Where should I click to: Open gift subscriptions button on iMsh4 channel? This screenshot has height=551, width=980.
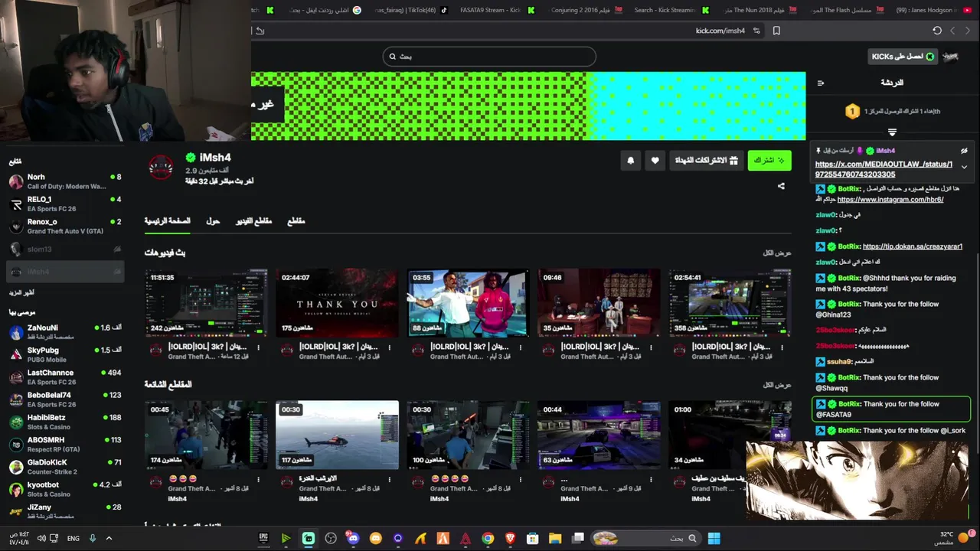pos(706,160)
